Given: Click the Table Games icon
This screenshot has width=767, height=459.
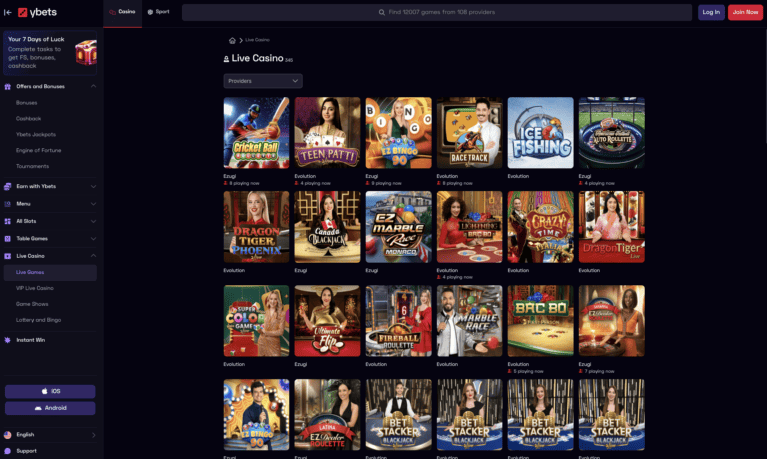Looking at the screenshot, I should pyautogui.click(x=7, y=239).
